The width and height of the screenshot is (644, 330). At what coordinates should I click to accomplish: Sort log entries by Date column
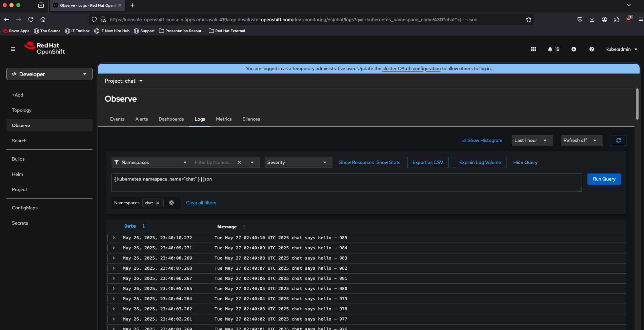130,226
